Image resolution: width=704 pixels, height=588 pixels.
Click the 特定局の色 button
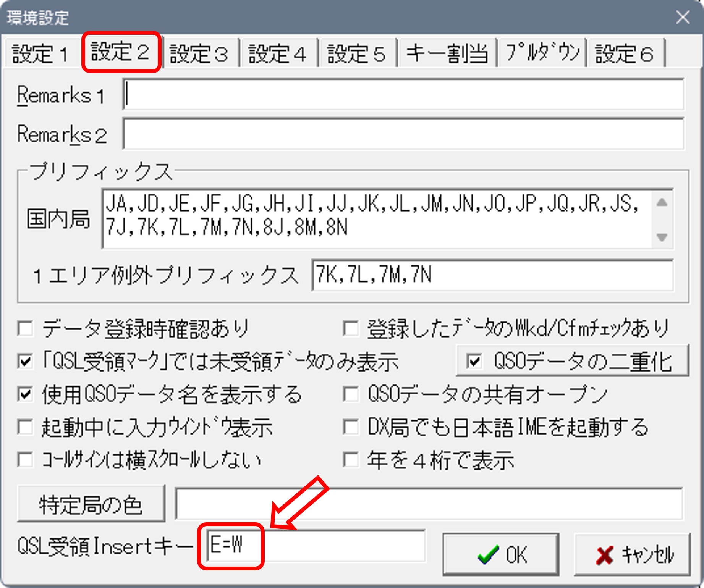point(91,504)
